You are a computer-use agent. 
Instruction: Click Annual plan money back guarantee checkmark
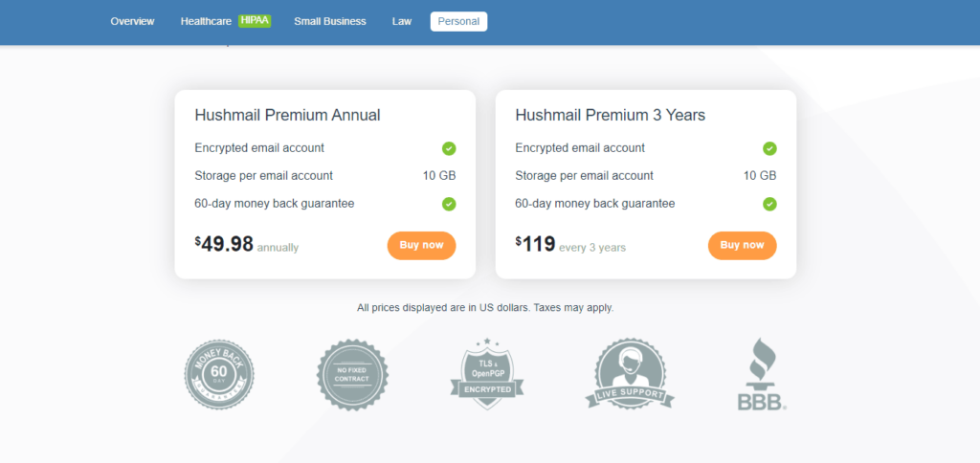tap(449, 204)
